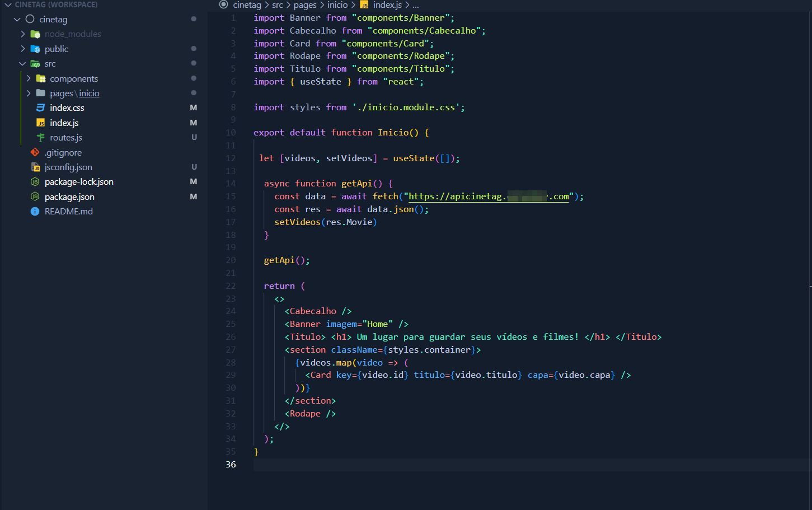Click the Rodape JSX tag on line 32
Screen dimensions: 812x510
pos(305,414)
